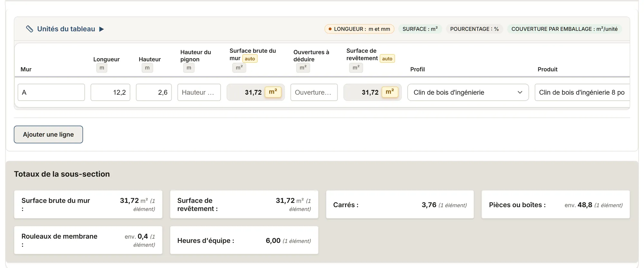
Task: Click the Ajouter une ligne button
Action: (48, 134)
